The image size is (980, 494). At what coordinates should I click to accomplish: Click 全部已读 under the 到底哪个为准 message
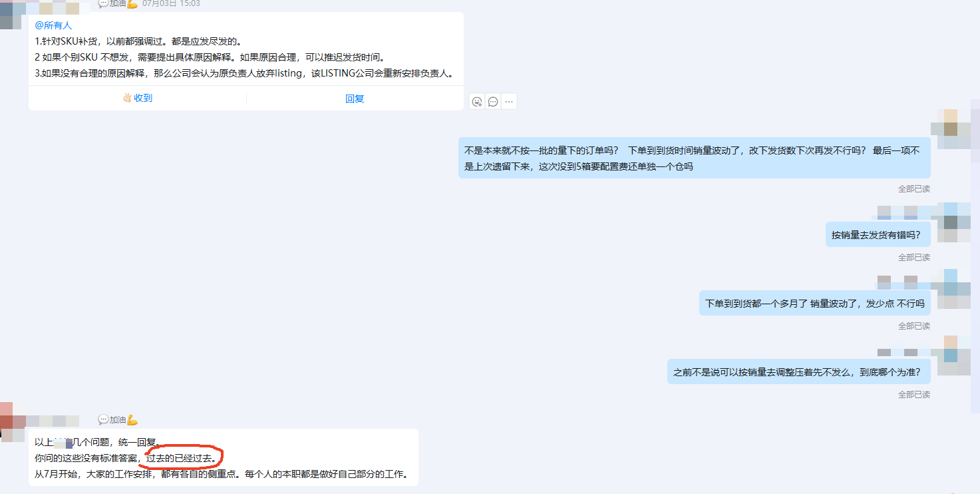(x=914, y=395)
